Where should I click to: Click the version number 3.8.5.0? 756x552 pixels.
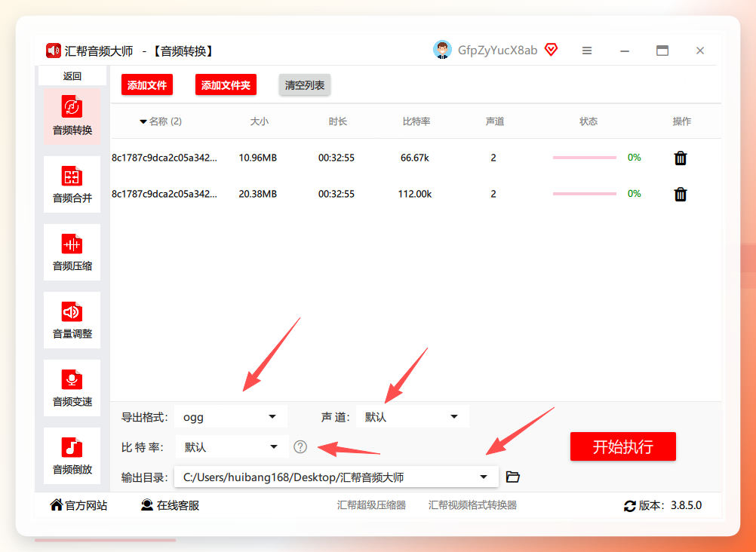[686, 505]
